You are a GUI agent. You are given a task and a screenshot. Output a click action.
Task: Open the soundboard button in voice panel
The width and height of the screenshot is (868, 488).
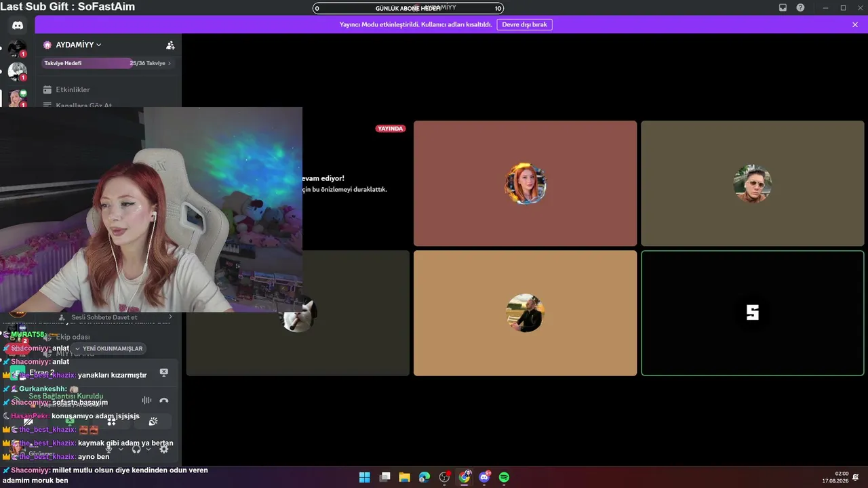[x=153, y=422]
